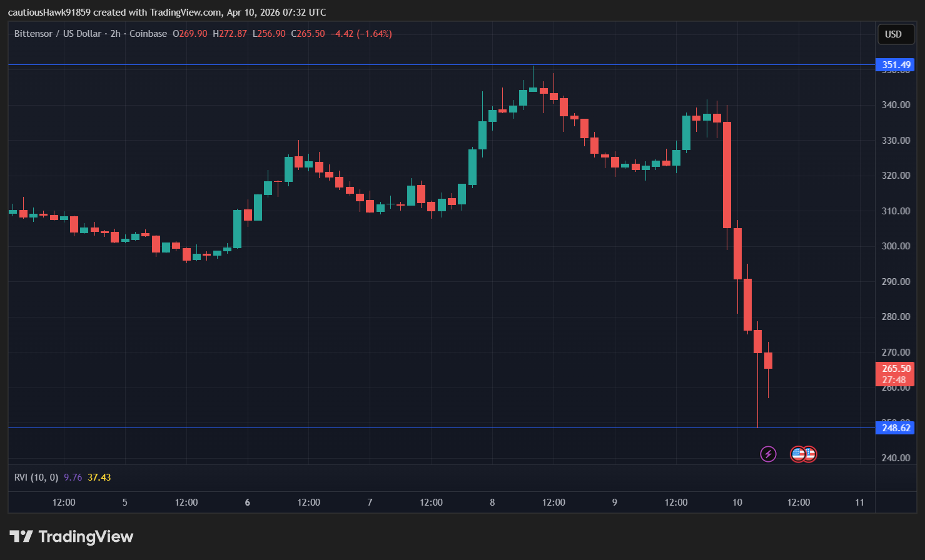The height and width of the screenshot is (560, 925).
Task: Click the Coinbase exchange label
Action: coord(148,34)
